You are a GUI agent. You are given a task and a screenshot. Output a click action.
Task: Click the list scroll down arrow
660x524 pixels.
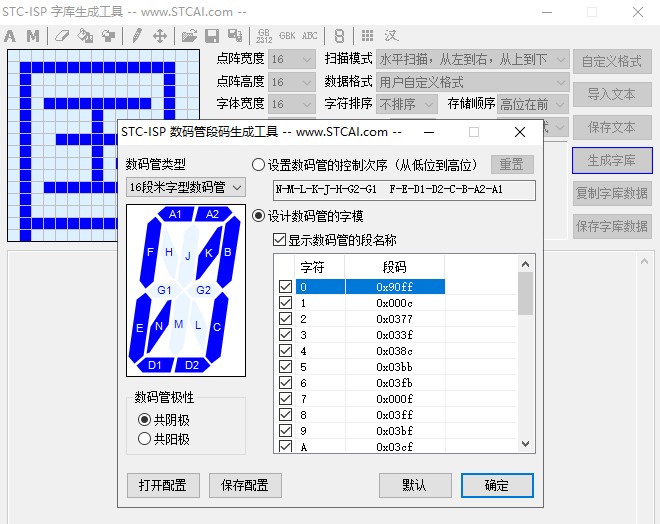tap(525, 444)
